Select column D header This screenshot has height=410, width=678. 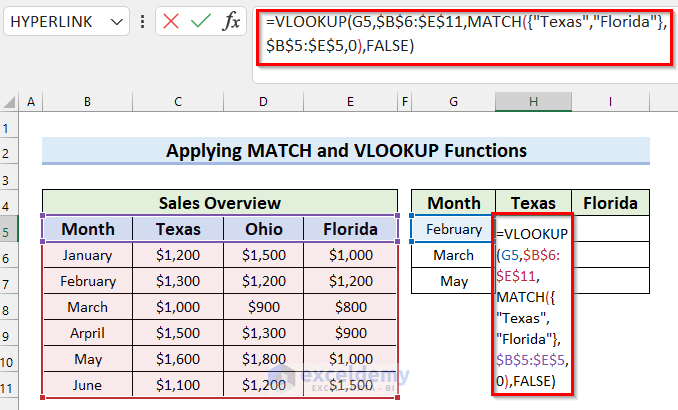(x=263, y=102)
